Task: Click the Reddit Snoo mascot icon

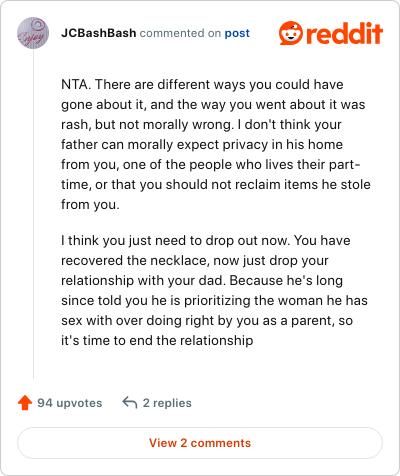Action: pyautogui.click(x=291, y=33)
